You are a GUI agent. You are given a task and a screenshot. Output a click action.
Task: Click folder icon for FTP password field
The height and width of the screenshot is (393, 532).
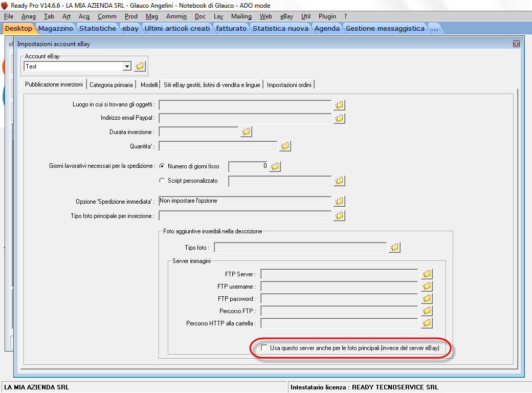pos(427,298)
